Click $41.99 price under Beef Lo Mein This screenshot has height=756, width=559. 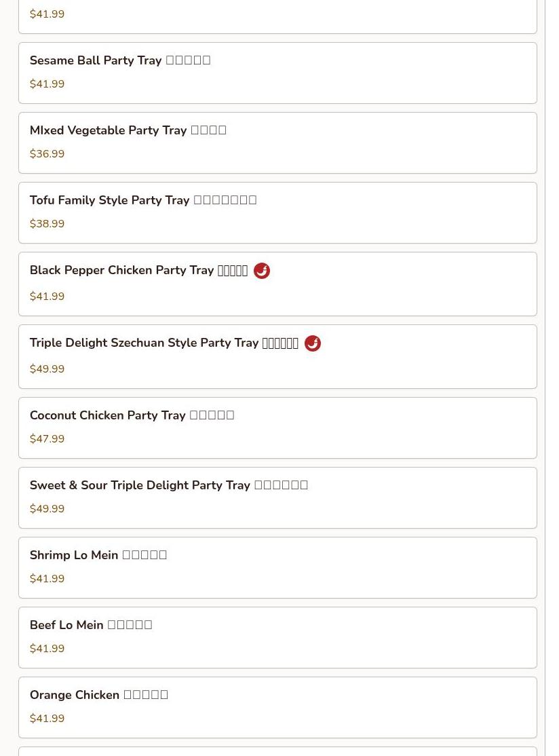click(47, 649)
